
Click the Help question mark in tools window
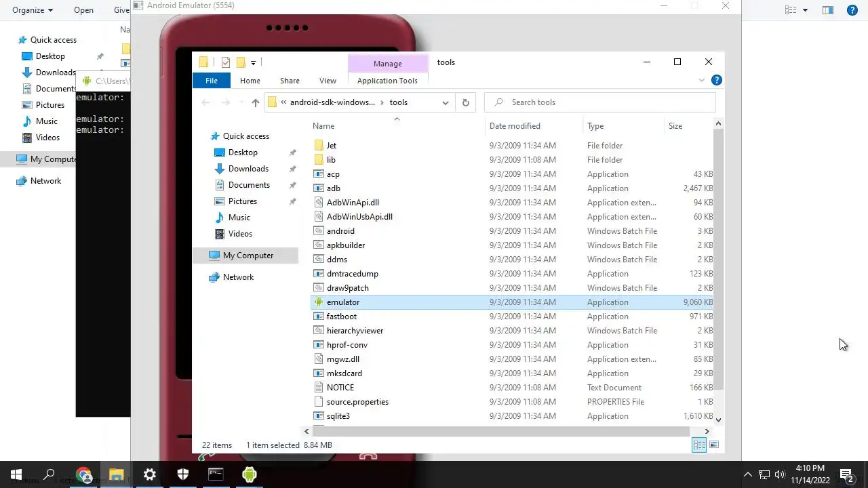716,80
